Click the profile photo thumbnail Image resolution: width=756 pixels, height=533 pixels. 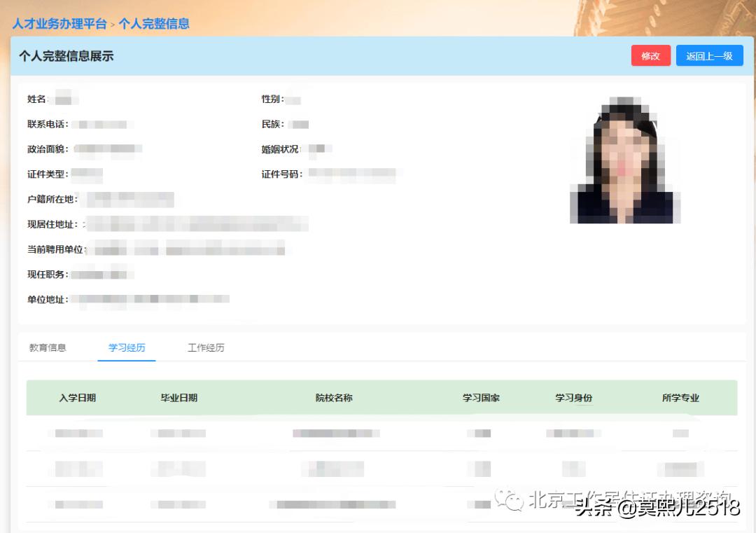[625, 160]
